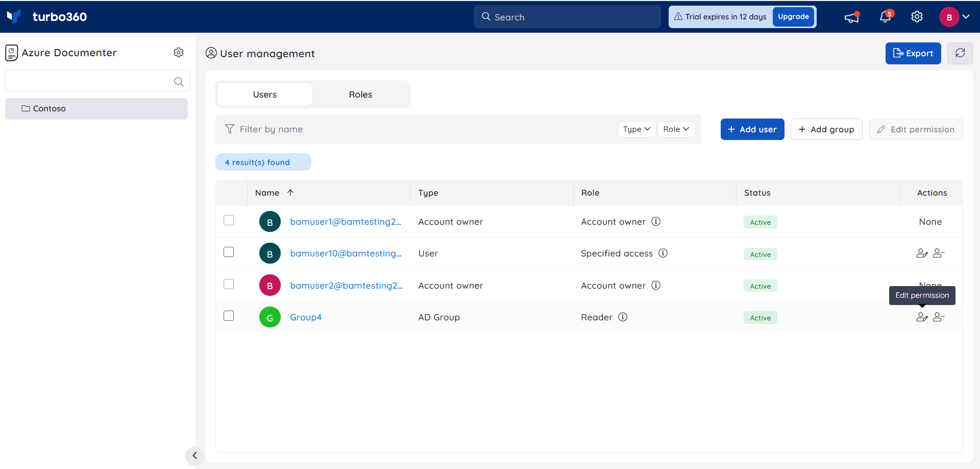Focus the sidebar search box

point(97,81)
